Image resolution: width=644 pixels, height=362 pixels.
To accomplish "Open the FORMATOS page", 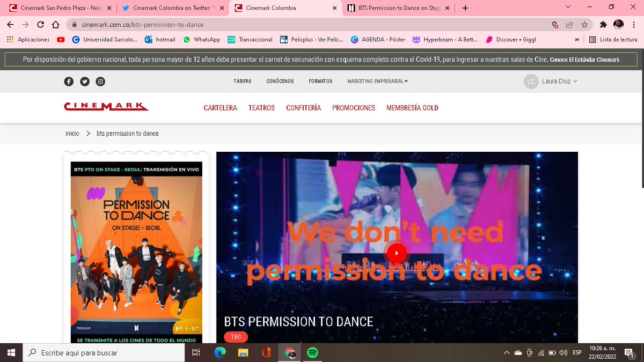I will point(320,82).
